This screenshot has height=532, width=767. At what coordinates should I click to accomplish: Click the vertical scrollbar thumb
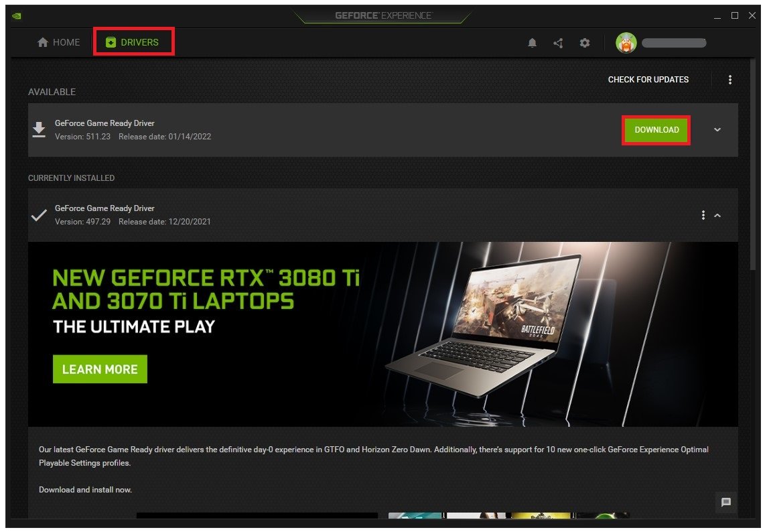pos(753,164)
